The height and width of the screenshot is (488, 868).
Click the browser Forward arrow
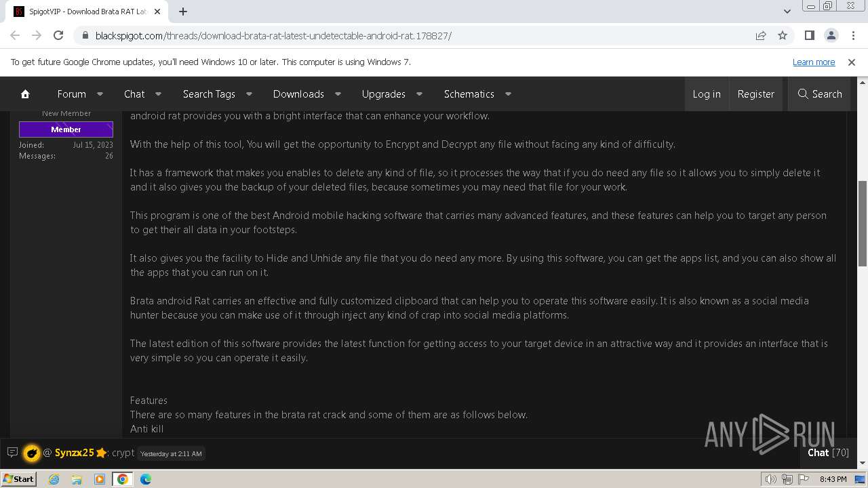[37, 35]
